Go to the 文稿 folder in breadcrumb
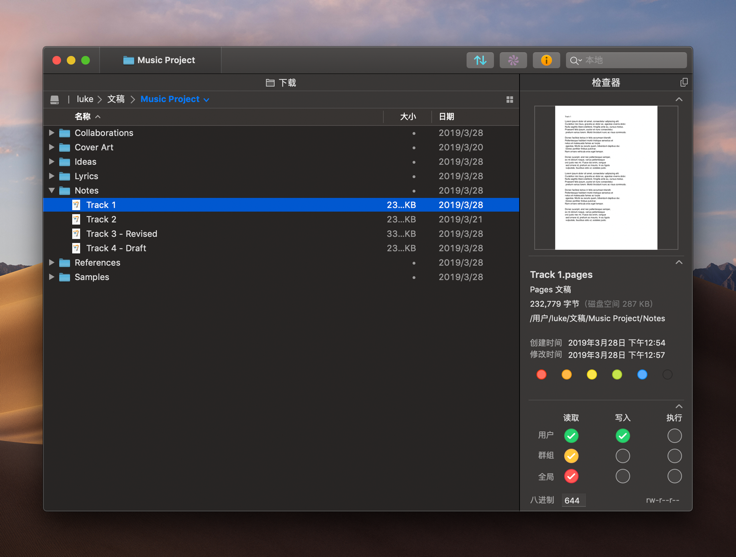The height and width of the screenshot is (557, 736). (116, 100)
